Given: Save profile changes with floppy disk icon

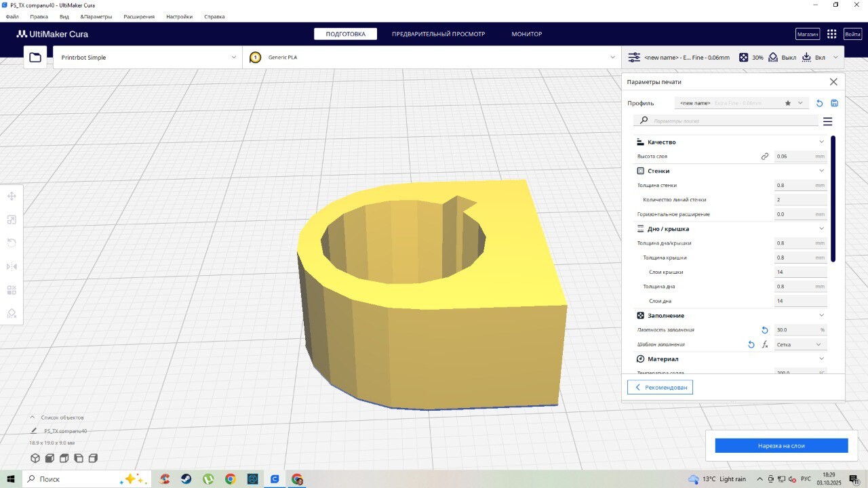Looking at the screenshot, I should click(x=835, y=103).
